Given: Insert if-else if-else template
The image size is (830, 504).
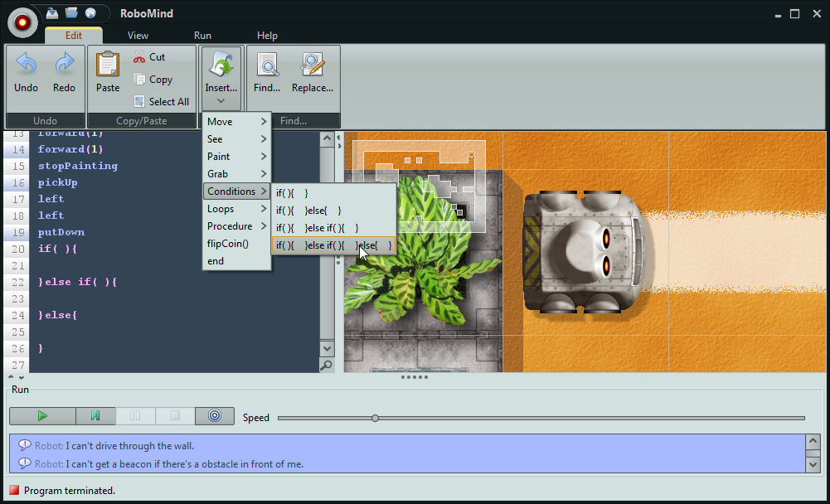Looking at the screenshot, I should coord(333,245).
